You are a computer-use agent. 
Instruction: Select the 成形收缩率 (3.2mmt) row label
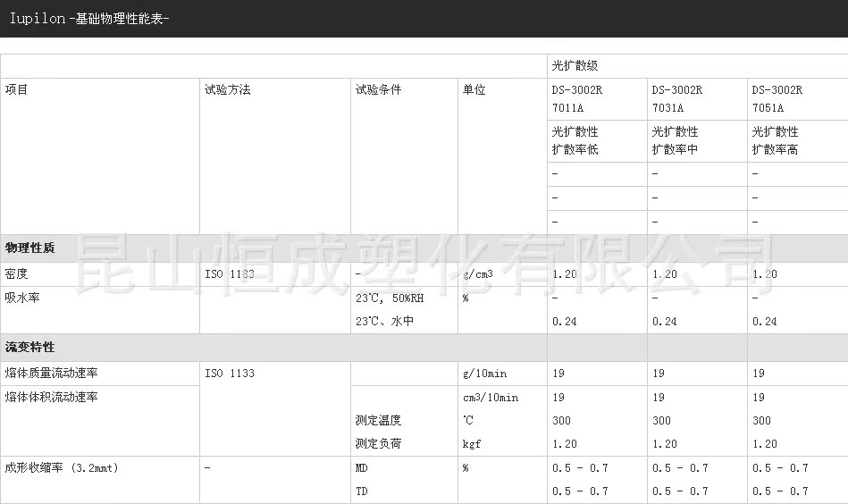tap(61, 467)
